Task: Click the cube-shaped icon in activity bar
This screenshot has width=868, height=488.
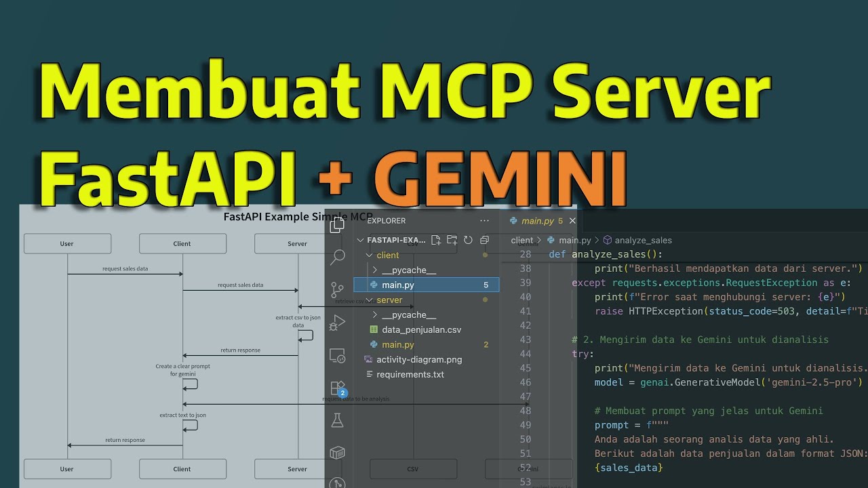Action: tap(337, 452)
